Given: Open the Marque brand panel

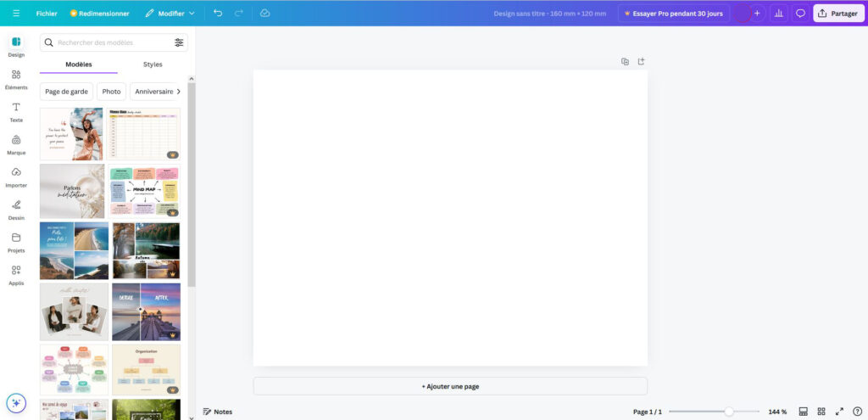Looking at the screenshot, I should pos(16,144).
